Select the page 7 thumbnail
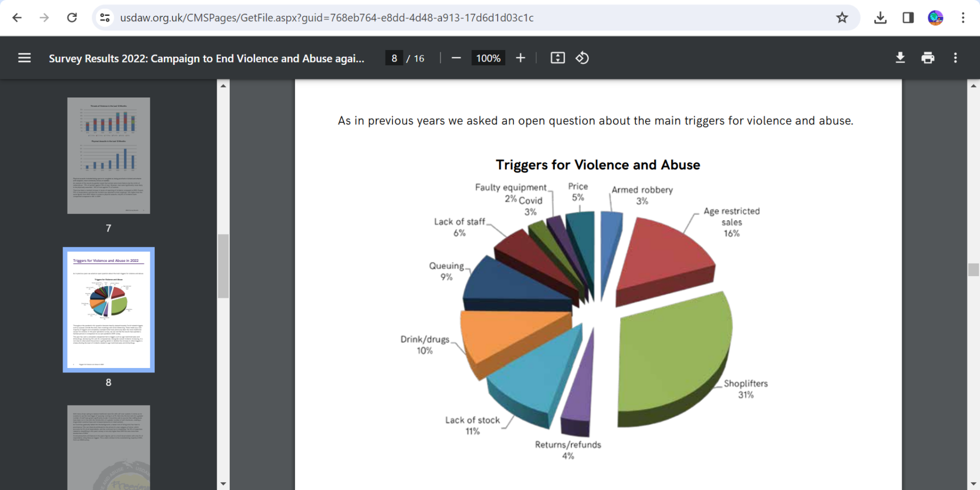This screenshot has width=980, height=490. coord(108,156)
